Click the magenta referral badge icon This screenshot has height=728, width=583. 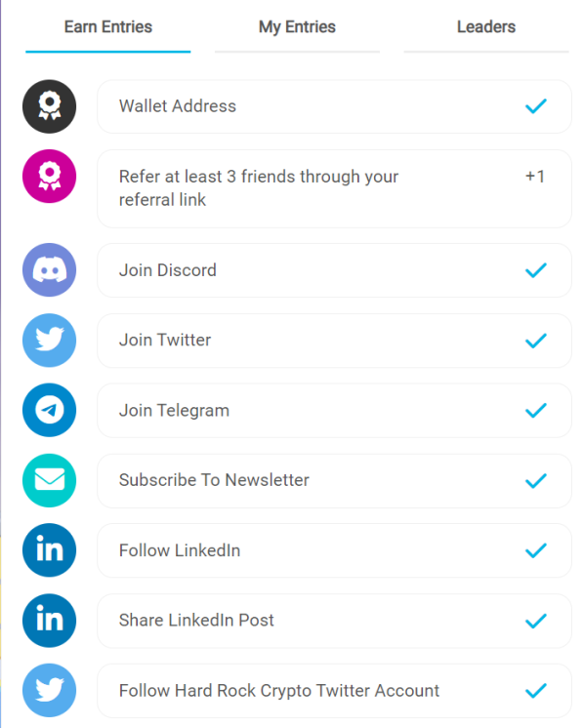point(49,176)
